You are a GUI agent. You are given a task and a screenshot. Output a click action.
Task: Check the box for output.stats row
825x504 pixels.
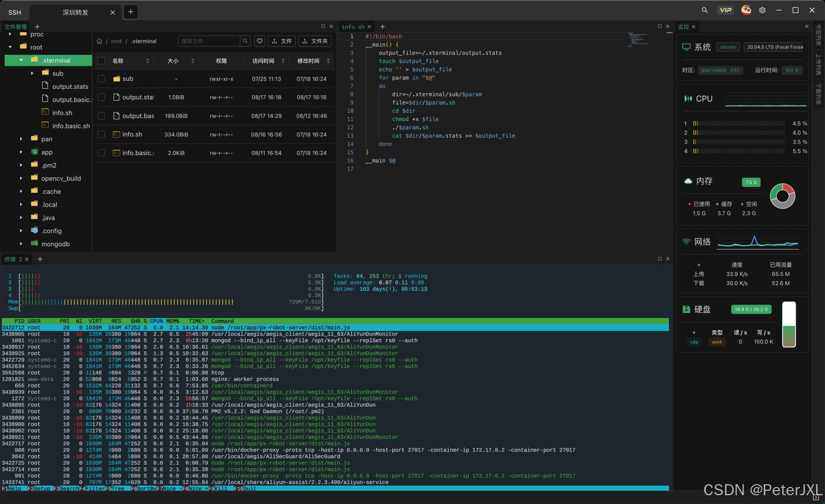pos(102,97)
